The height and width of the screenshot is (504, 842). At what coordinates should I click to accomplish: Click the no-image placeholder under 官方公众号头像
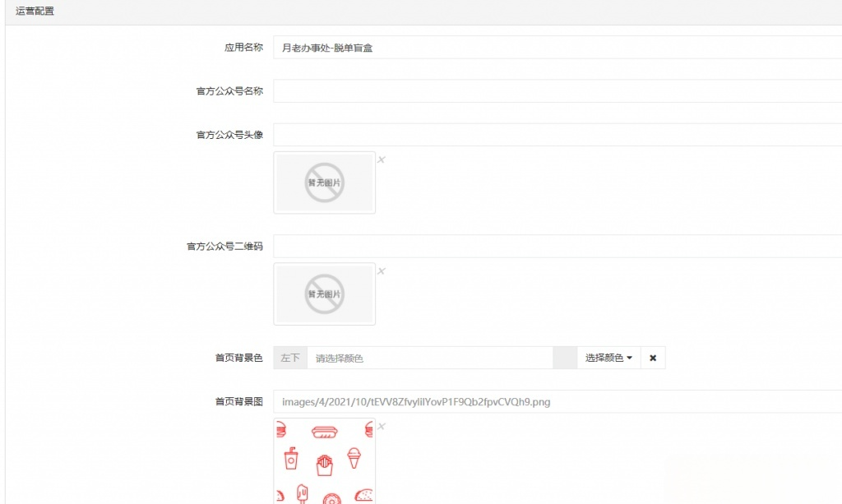[324, 182]
